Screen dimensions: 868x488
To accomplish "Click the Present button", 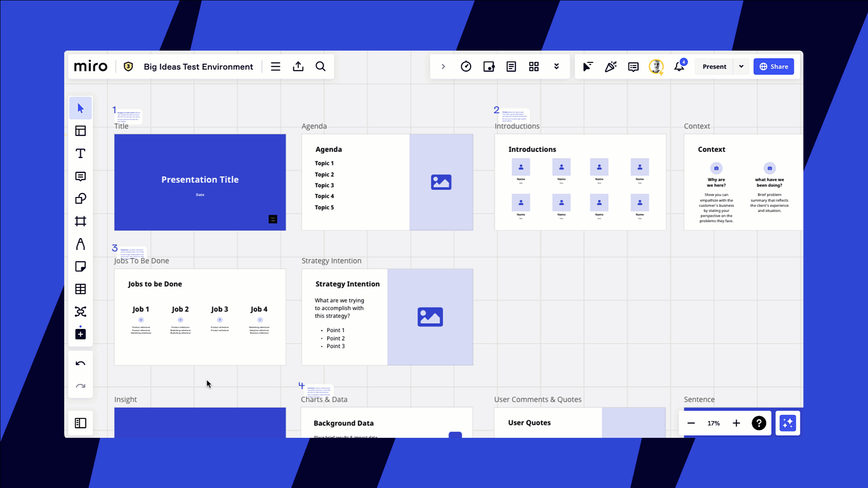I will click(714, 67).
